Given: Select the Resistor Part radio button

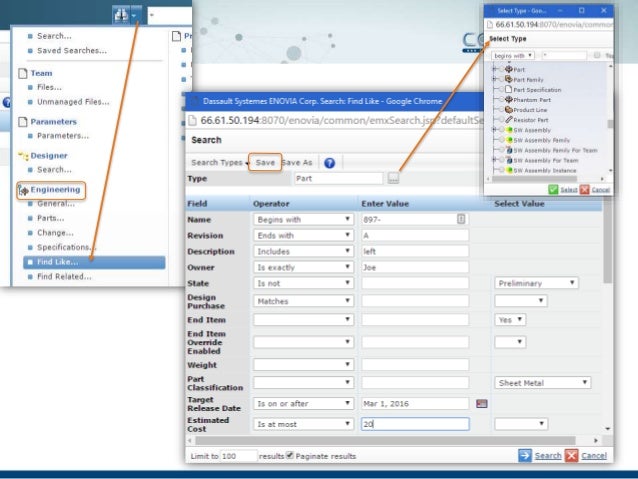Looking at the screenshot, I should click(x=501, y=120).
